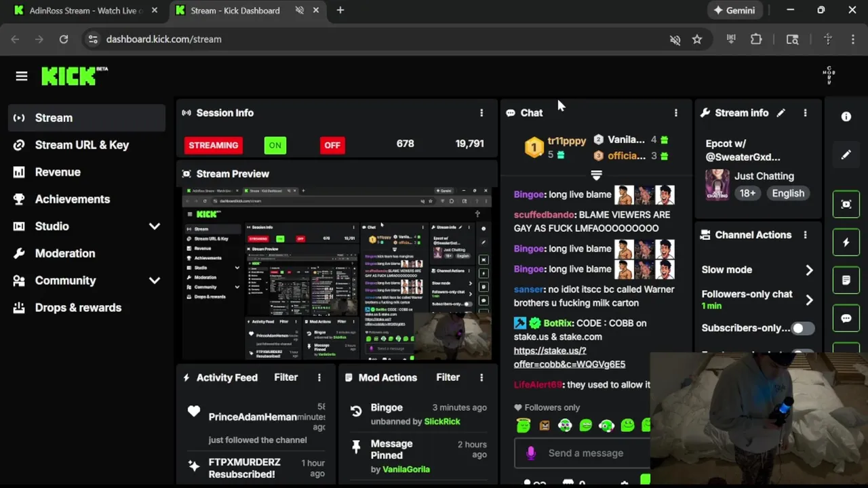Click tr11pppy in chat leaderboard
The height and width of the screenshot is (488, 868).
566,141
